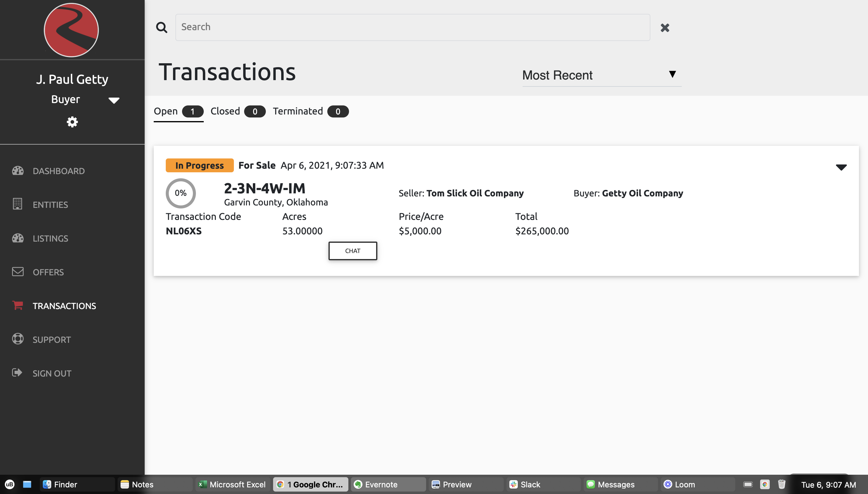This screenshot has width=868, height=494.
Task: Open the Most Recent sort dropdown
Action: (x=602, y=75)
